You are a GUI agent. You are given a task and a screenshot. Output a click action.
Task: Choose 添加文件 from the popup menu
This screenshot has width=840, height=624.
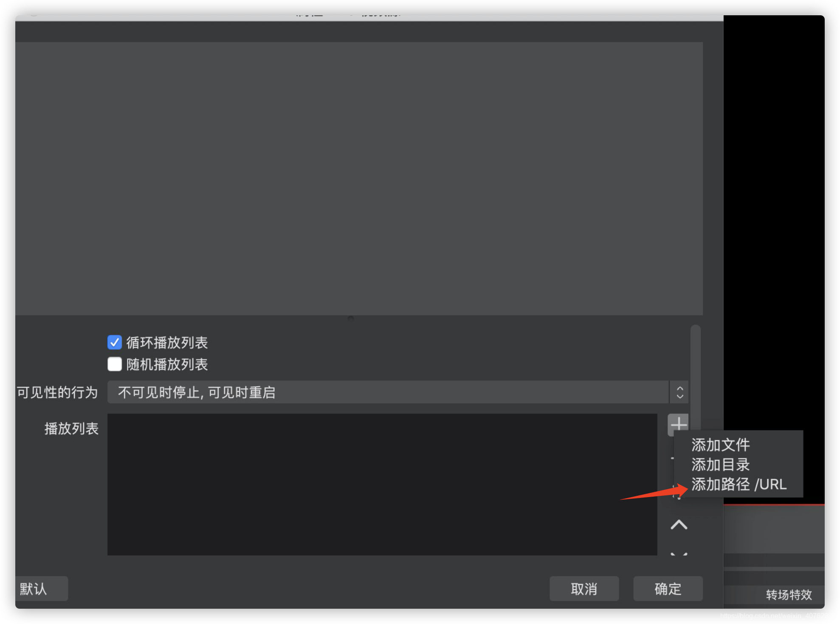pyautogui.click(x=720, y=445)
